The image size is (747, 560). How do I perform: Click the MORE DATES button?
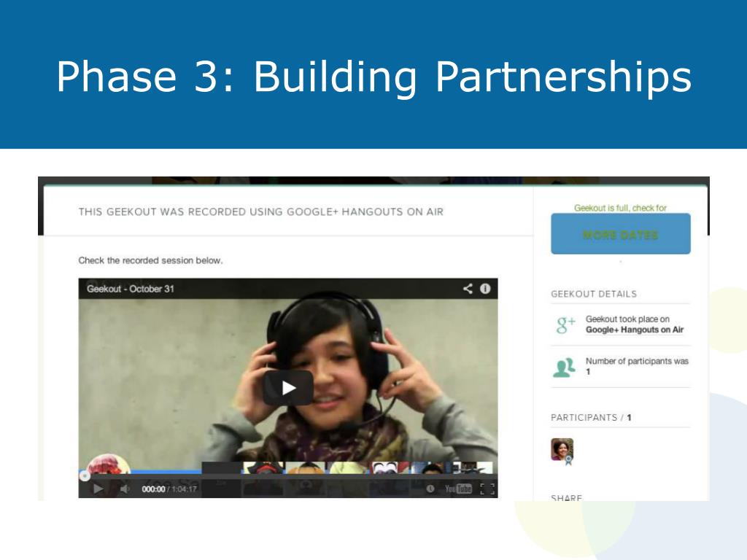click(620, 234)
